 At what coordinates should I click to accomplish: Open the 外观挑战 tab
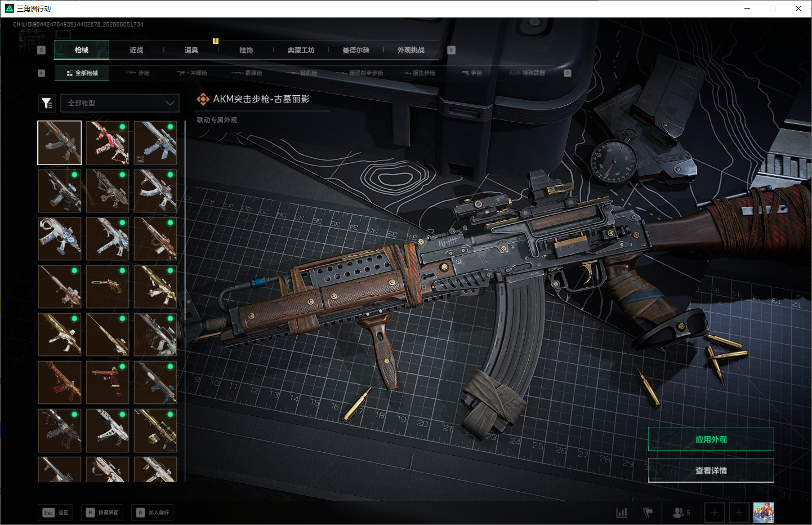411,50
